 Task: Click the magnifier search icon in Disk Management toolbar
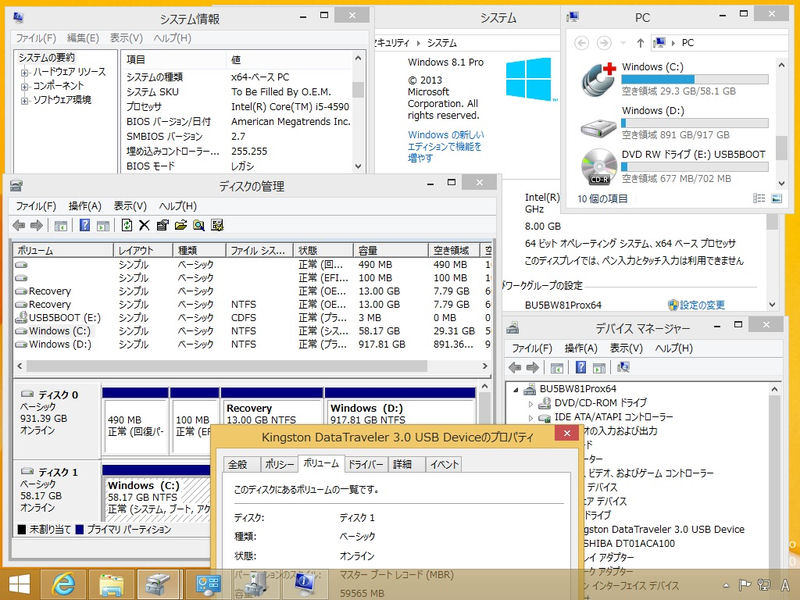tap(199, 225)
